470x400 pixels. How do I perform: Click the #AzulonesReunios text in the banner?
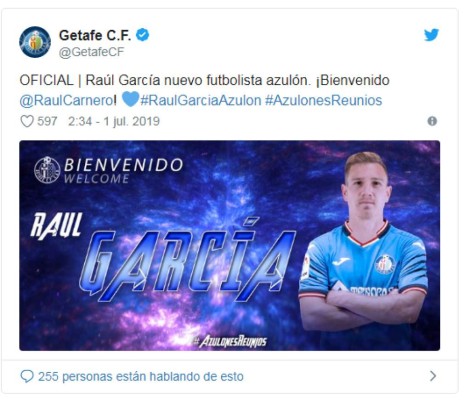(230, 342)
